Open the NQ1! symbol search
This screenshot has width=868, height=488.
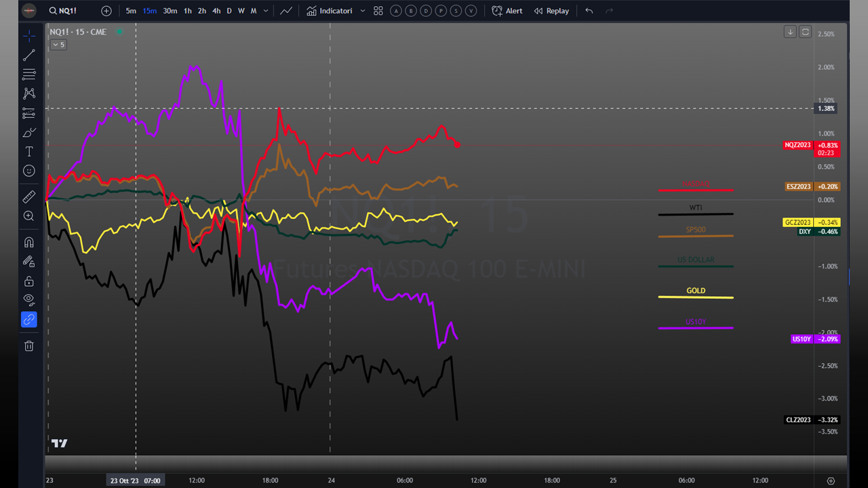pos(63,11)
